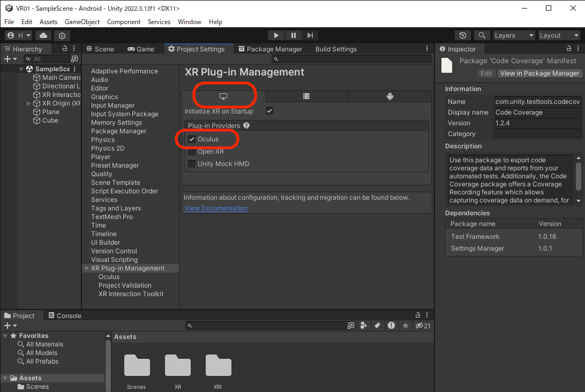
Task: Click the Search by Type icon
Action: coord(364,326)
